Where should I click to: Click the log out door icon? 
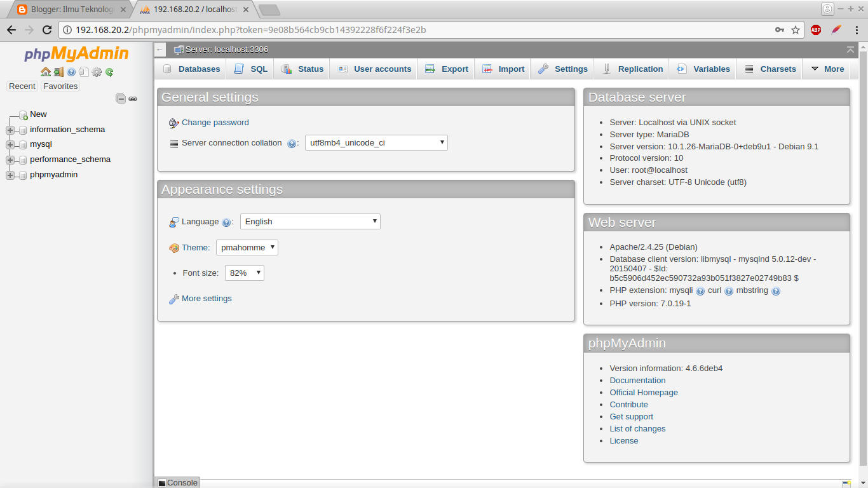coord(58,72)
